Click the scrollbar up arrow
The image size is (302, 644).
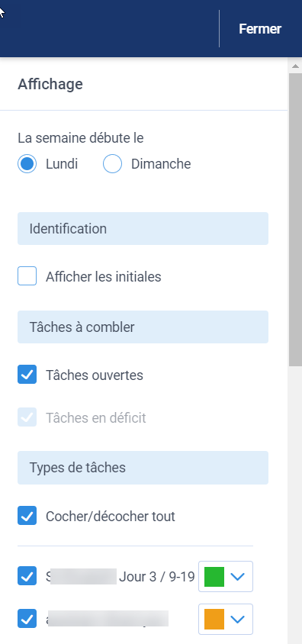[x=295, y=66]
